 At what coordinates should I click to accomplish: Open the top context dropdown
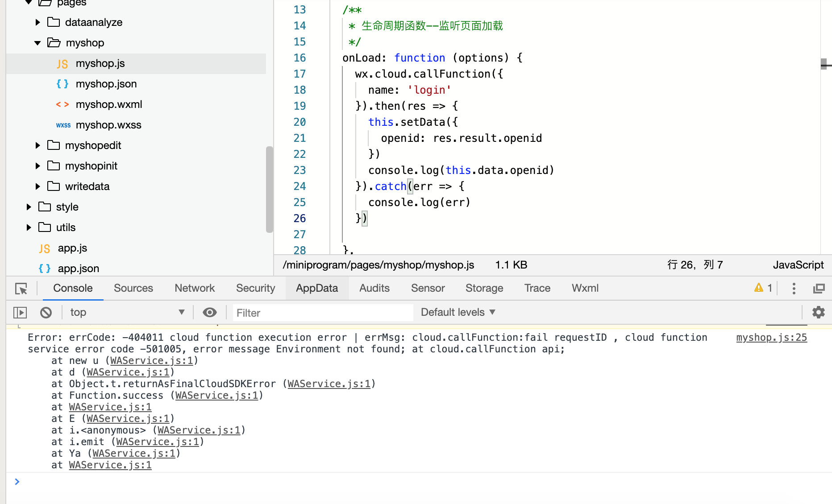(127, 313)
